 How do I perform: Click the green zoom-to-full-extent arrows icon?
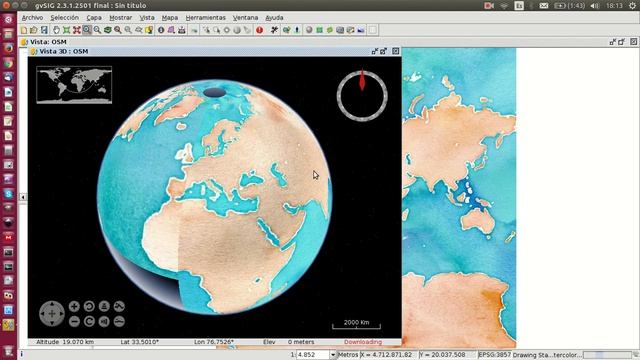coord(66,30)
